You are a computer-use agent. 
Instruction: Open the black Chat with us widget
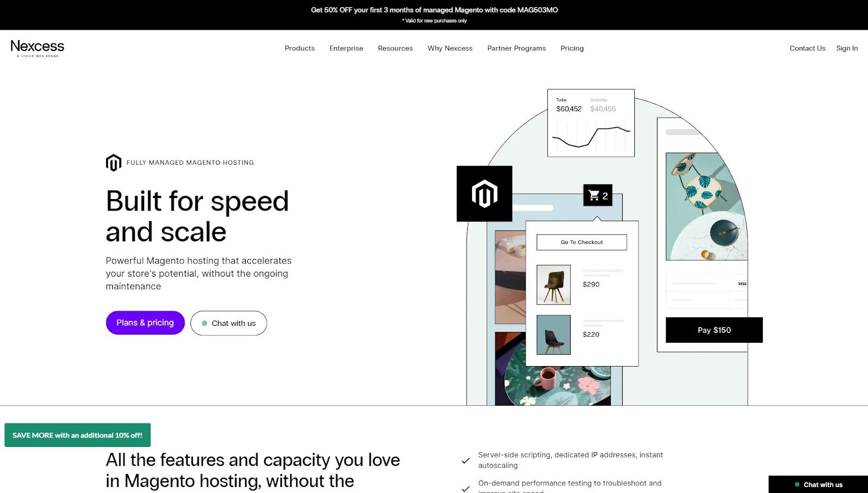coord(818,484)
